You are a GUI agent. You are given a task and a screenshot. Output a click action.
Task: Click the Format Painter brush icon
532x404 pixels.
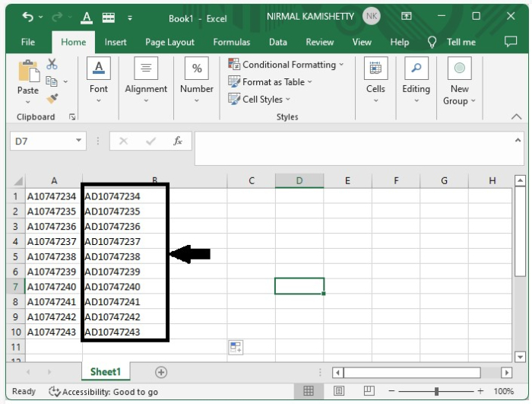(52, 99)
